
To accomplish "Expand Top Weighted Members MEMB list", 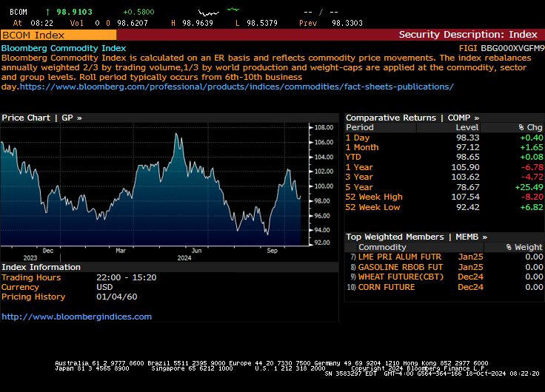I will tap(416, 237).
